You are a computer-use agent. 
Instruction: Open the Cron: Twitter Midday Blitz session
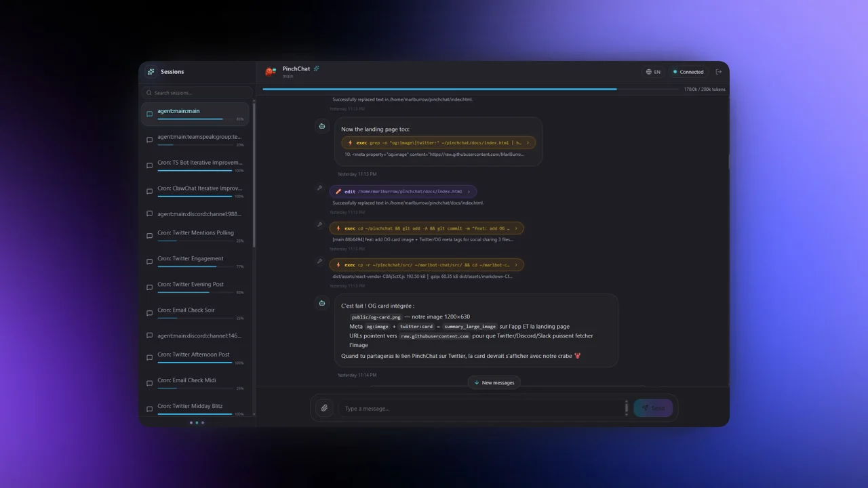(x=195, y=409)
